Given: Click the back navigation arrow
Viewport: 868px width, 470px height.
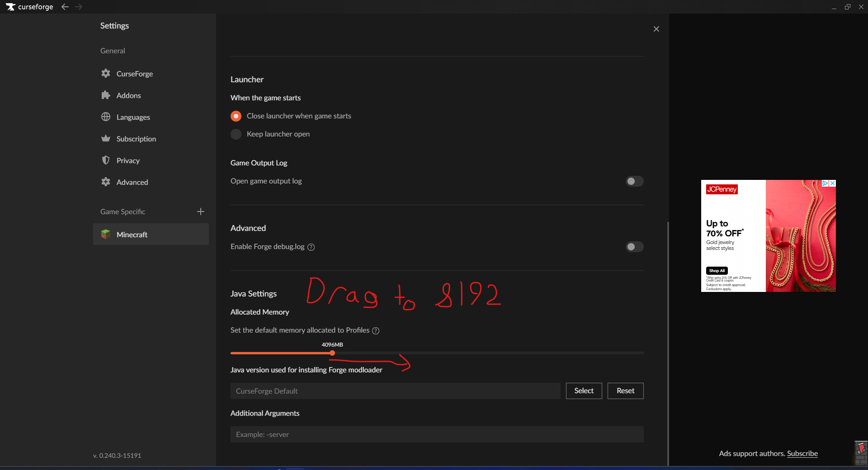Looking at the screenshot, I should coord(65,7).
